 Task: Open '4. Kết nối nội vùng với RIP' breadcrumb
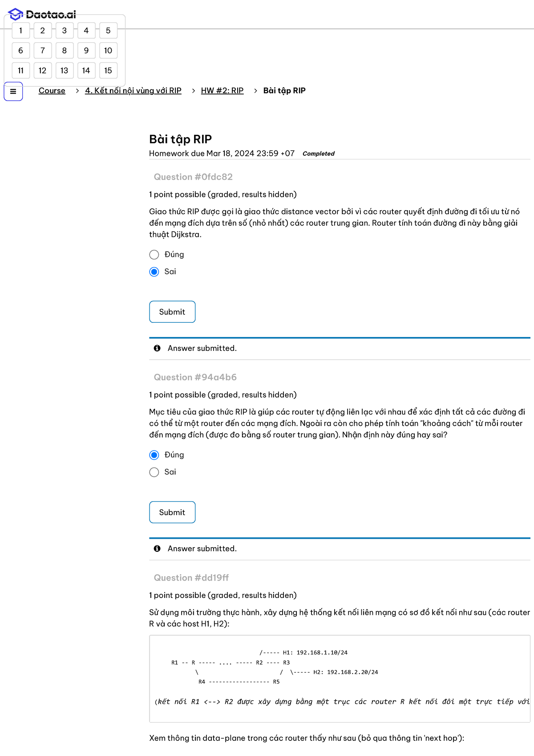point(133,90)
